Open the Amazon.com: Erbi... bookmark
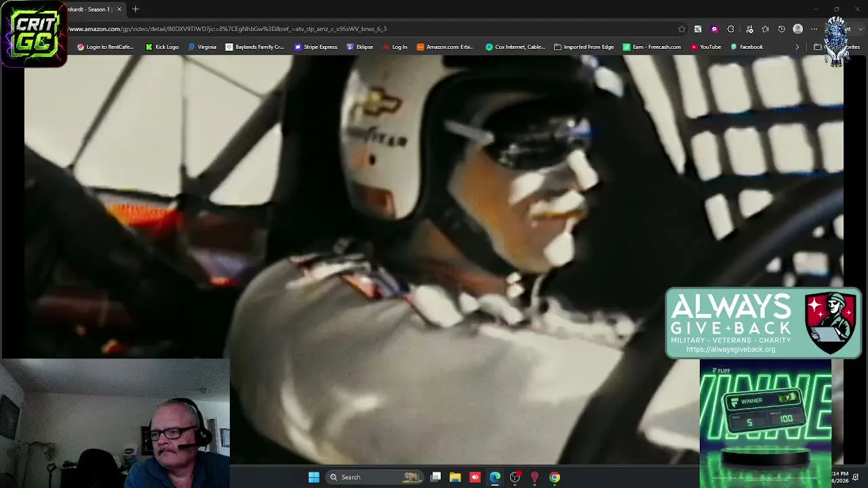Image resolution: width=868 pixels, height=488 pixels. [x=446, y=47]
